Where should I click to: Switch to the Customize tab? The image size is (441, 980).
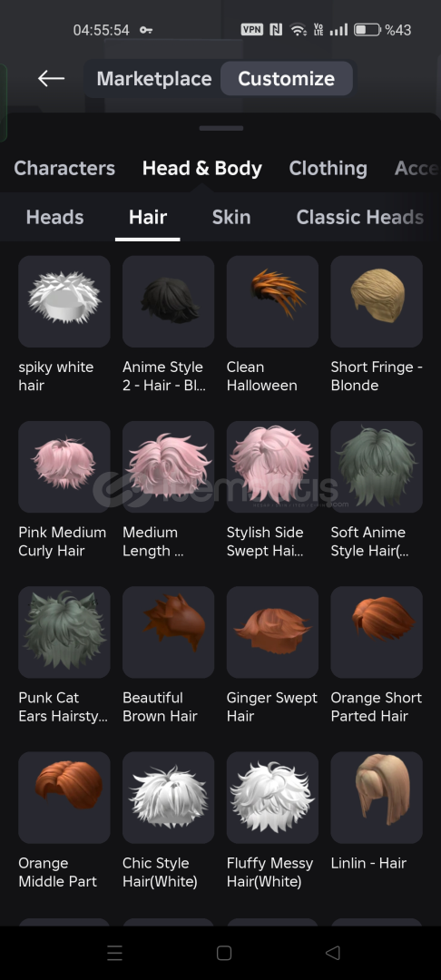click(x=286, y=79)
